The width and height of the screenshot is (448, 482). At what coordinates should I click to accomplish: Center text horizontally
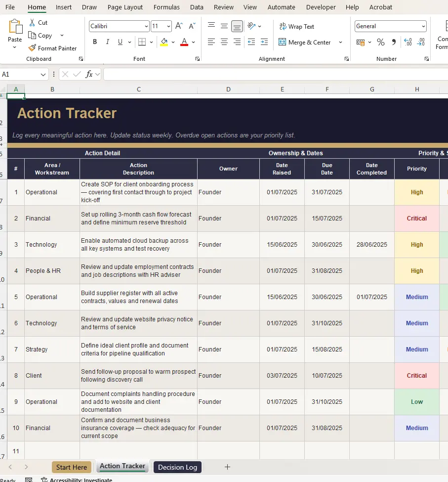(x=224, y=42)
